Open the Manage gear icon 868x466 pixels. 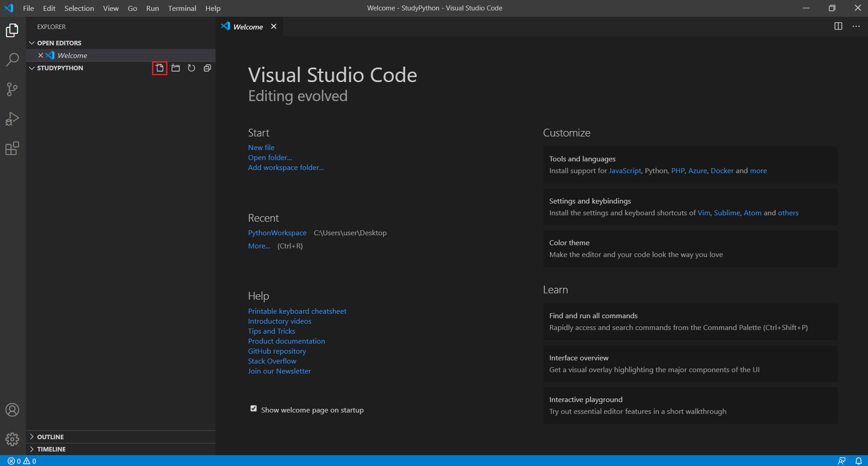click(12, 439)
